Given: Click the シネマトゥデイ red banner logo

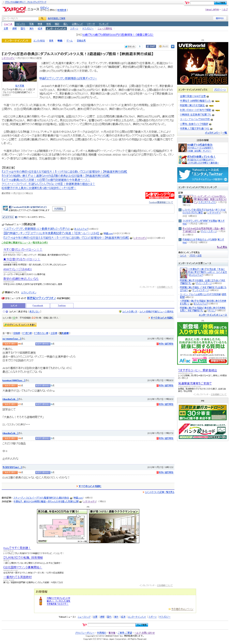Looking at the screenshot, I should (x=160, y=195).
